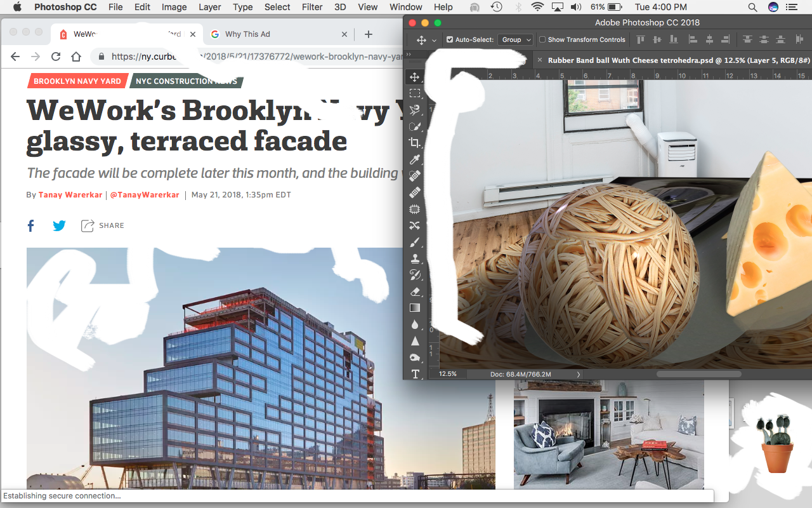Expand the status bar info arrow
Image resolution: width=812 pixels, height=508 pixels.
579,374
